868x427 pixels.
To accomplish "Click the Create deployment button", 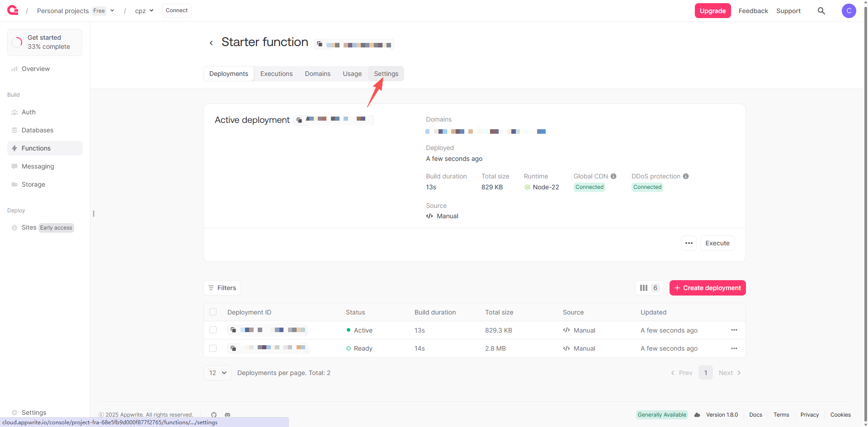I will (707, 288).
